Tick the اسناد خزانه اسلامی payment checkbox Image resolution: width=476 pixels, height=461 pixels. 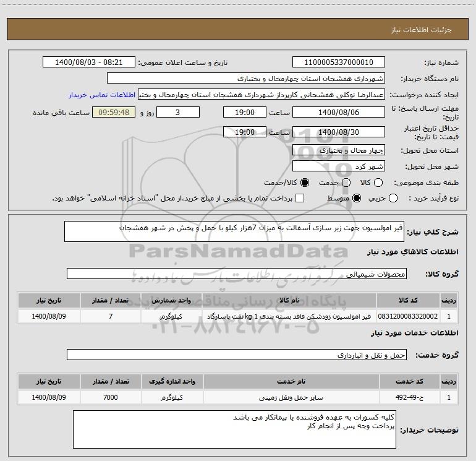pyautogui.click(x=300, y=199)
